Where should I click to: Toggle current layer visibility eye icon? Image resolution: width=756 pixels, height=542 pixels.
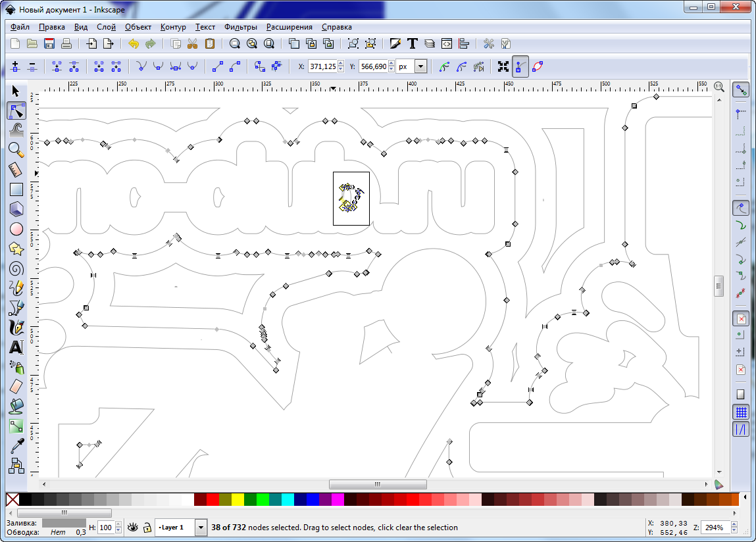[133, 527]
